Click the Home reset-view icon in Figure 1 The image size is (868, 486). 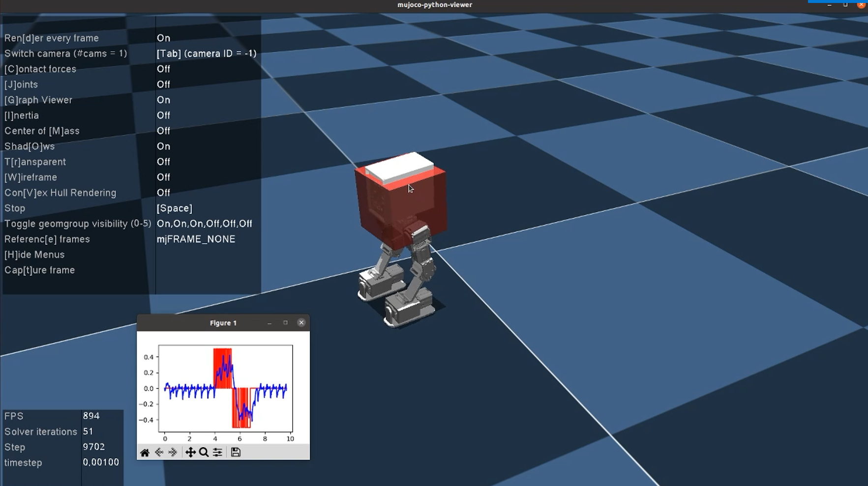coord(145,453)
